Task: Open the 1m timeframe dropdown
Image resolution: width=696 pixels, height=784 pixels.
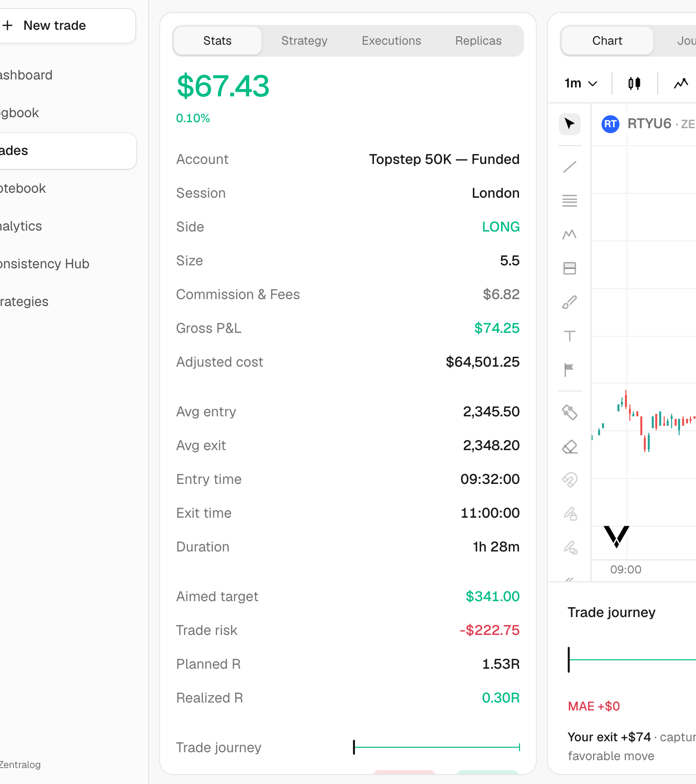Action: tap(581, 83)
